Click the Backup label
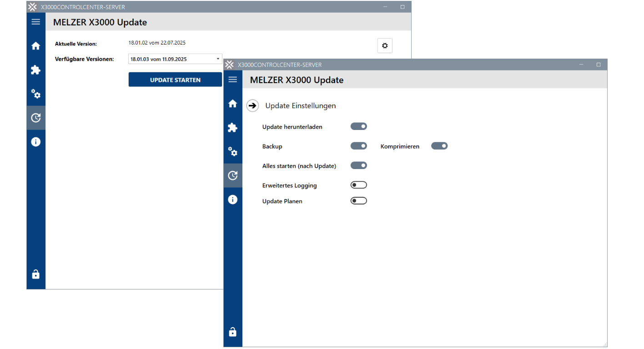Viewport: 644px width, 349px height. click(x=272, y=146)
